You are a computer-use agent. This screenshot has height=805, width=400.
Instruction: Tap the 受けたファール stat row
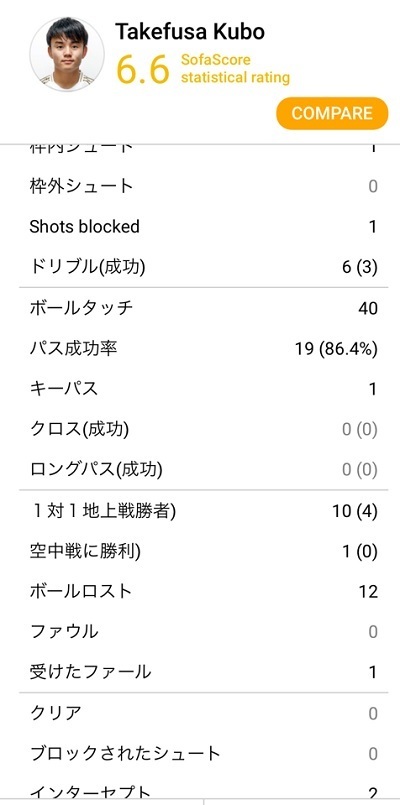200,672
